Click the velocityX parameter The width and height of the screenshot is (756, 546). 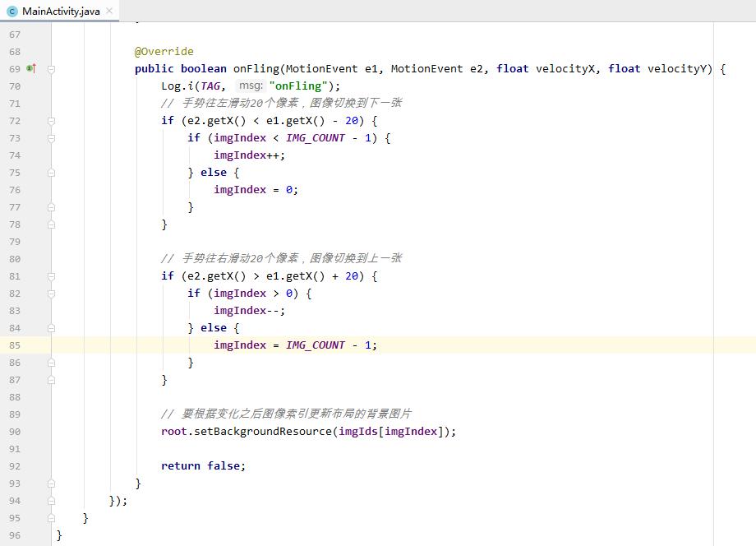565,69
